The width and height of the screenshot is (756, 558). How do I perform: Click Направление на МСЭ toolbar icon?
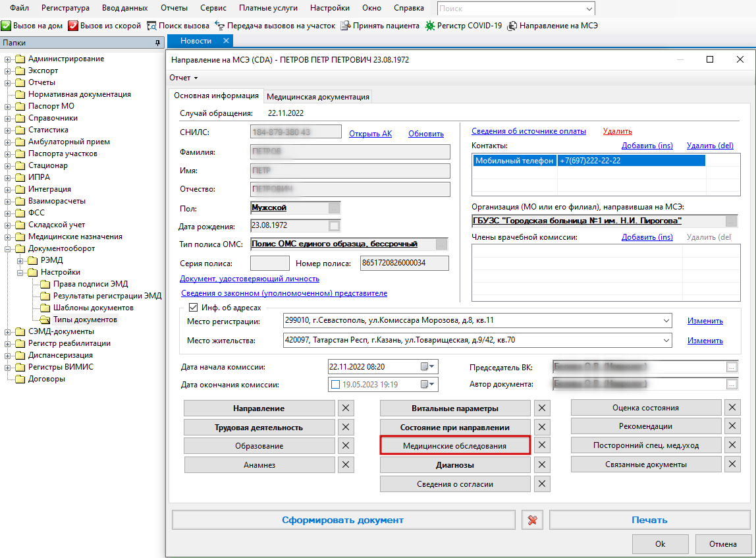512,26
